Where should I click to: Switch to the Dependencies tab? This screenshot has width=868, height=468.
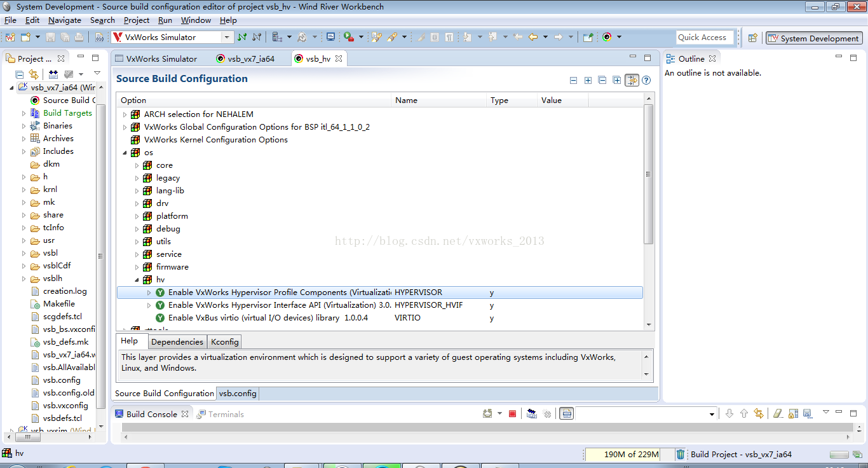(177, 341)
